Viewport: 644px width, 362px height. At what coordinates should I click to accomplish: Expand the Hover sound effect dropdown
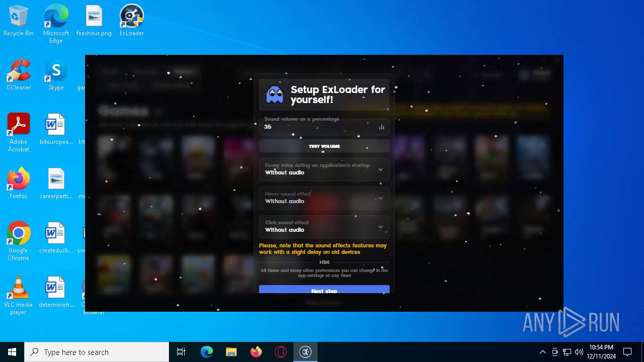(324, 198)
